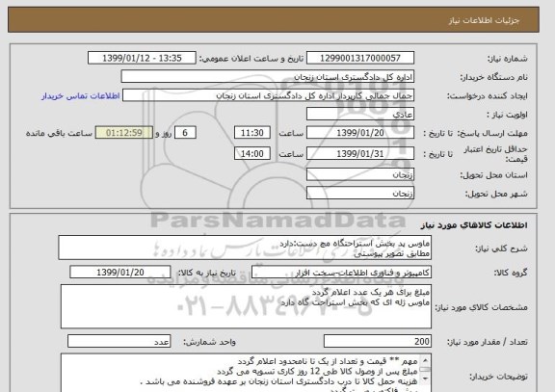Click the price validity time 14:00
Viewport: 555px width, 392px height.
tap(252, 154)
